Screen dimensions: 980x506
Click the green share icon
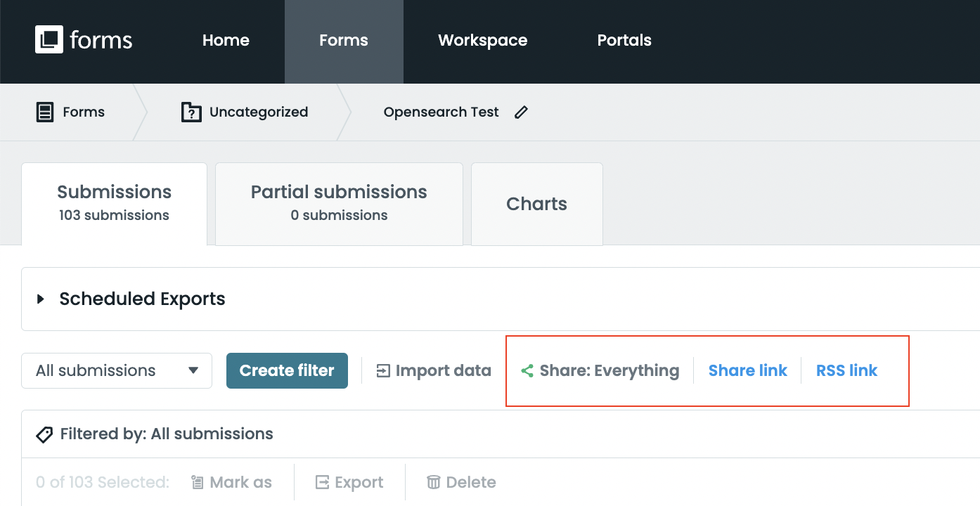(527, 370)
